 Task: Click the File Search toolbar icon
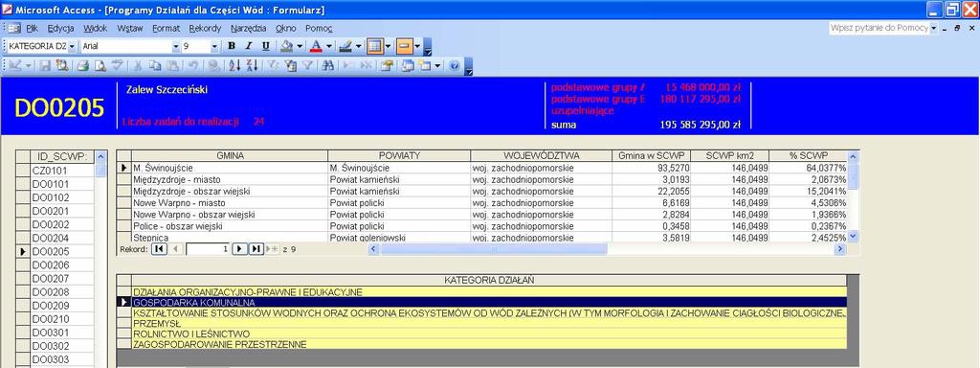62,65
